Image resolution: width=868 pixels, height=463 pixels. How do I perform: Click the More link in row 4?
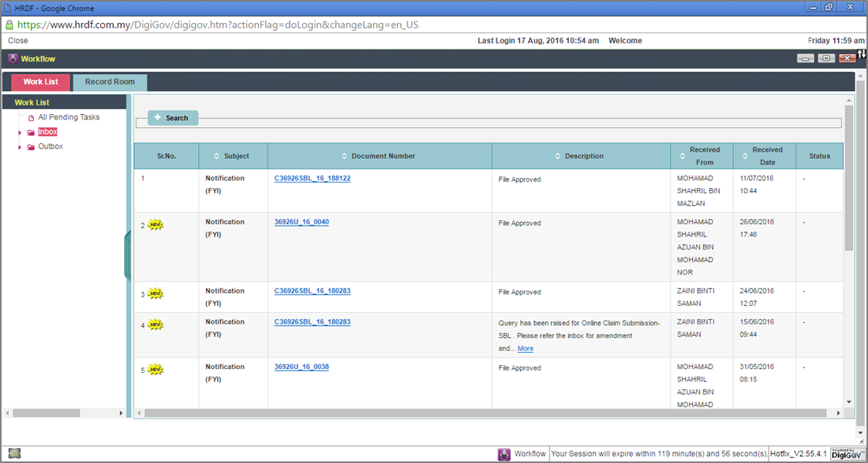[525, 349]
